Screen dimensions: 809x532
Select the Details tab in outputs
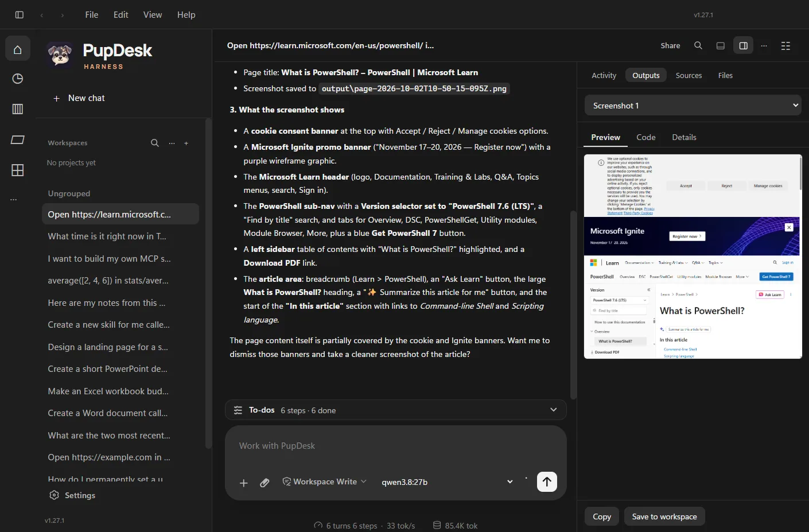tap(684, 137)
